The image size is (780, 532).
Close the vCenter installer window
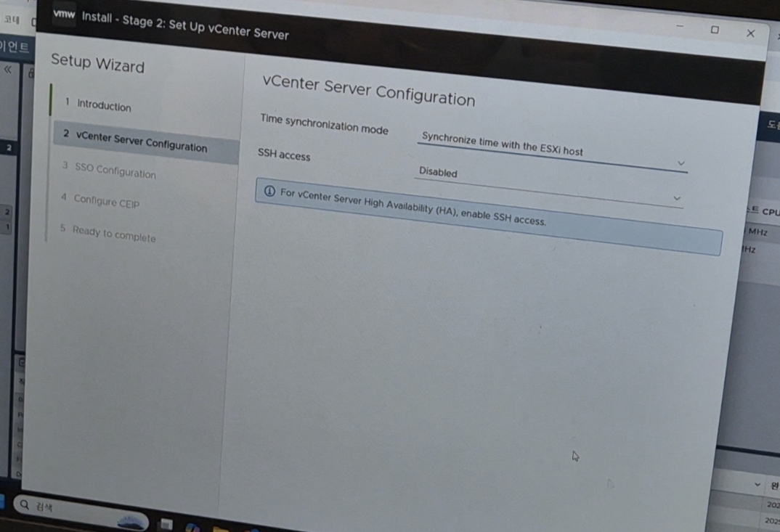point(751,33)
